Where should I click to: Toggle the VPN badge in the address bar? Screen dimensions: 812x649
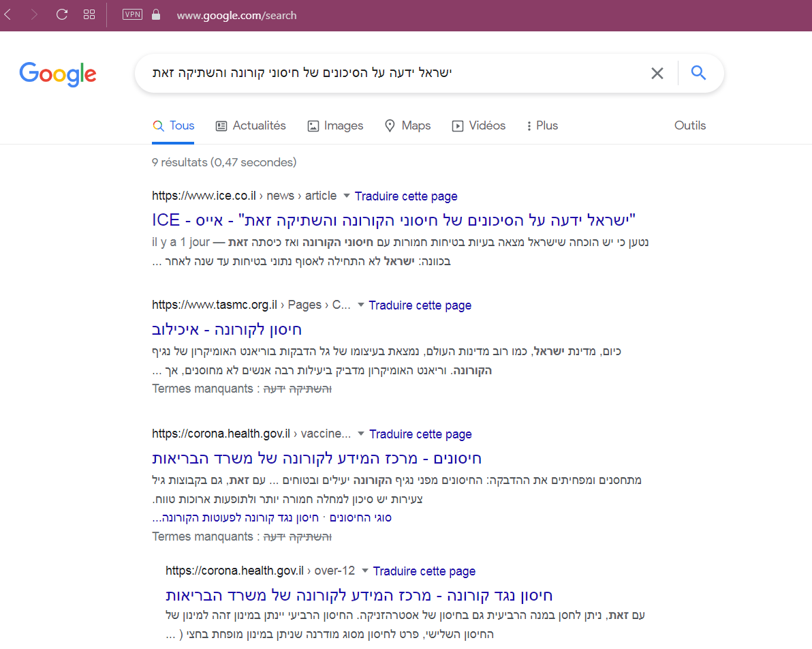click(133, 14)
